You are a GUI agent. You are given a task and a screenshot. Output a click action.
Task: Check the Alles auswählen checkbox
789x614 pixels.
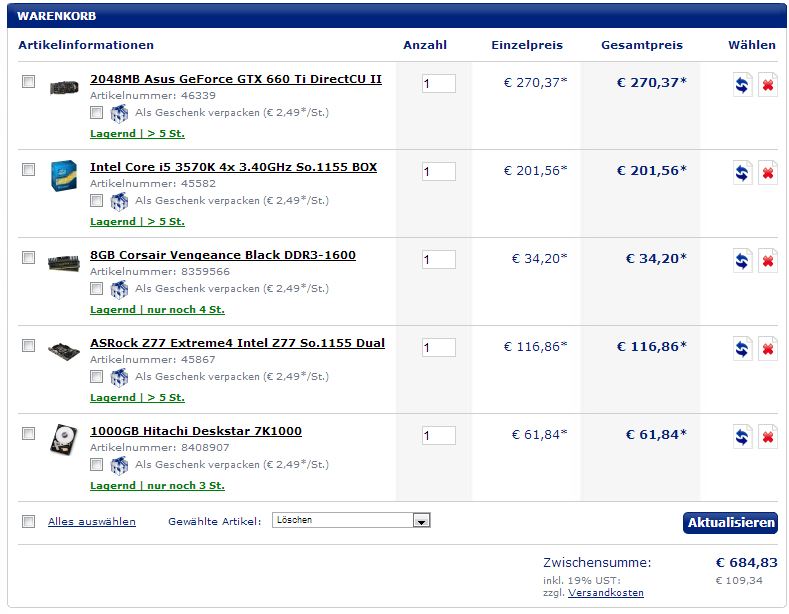click(29, 521)
